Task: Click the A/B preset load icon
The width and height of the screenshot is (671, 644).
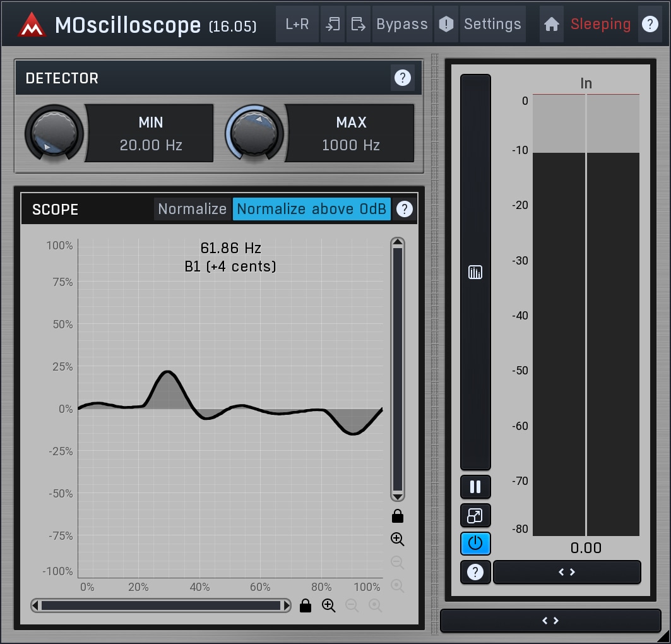Action: [x=333, y=24]
